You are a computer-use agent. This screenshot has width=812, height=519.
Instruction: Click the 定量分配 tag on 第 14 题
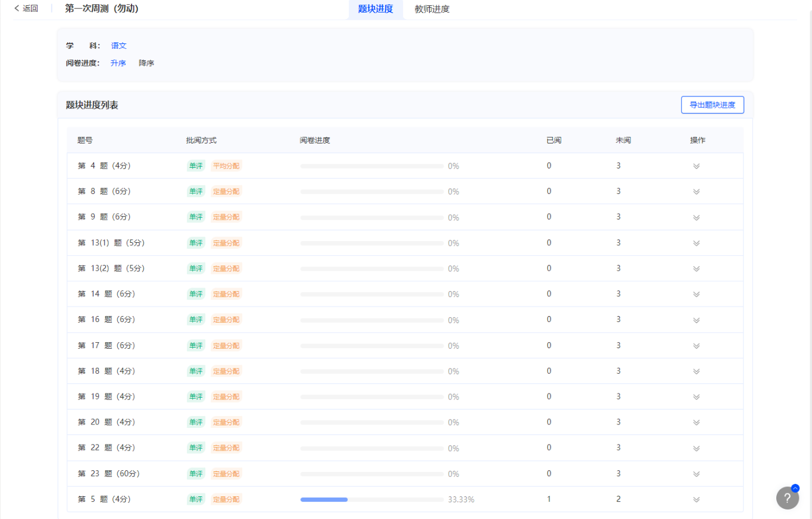(226, 294)
